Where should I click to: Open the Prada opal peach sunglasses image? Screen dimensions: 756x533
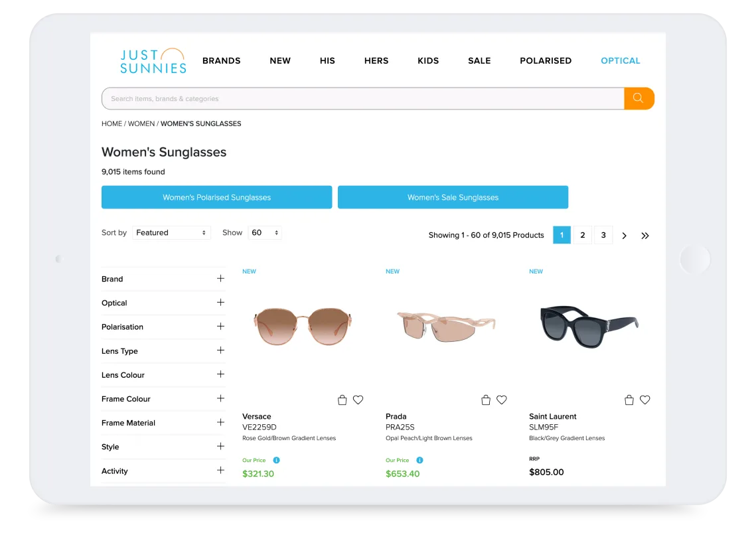[x=446, y=326]
